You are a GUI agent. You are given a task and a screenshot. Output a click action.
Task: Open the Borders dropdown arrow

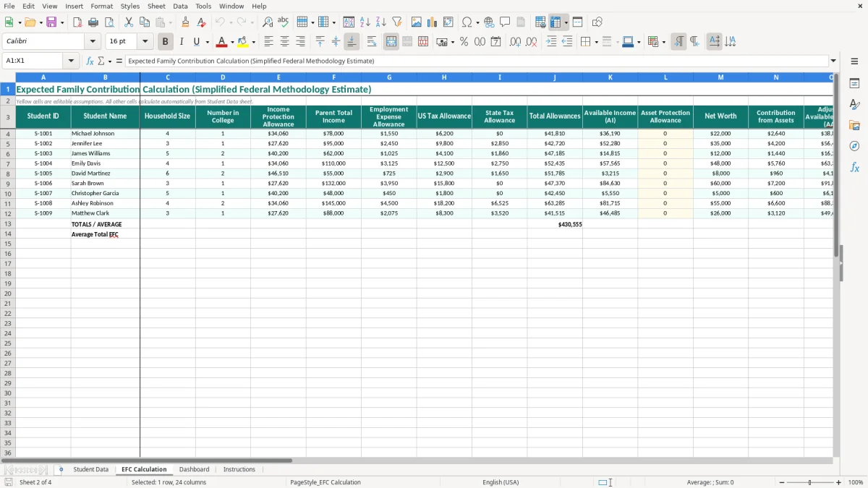[x=598, y=42]
